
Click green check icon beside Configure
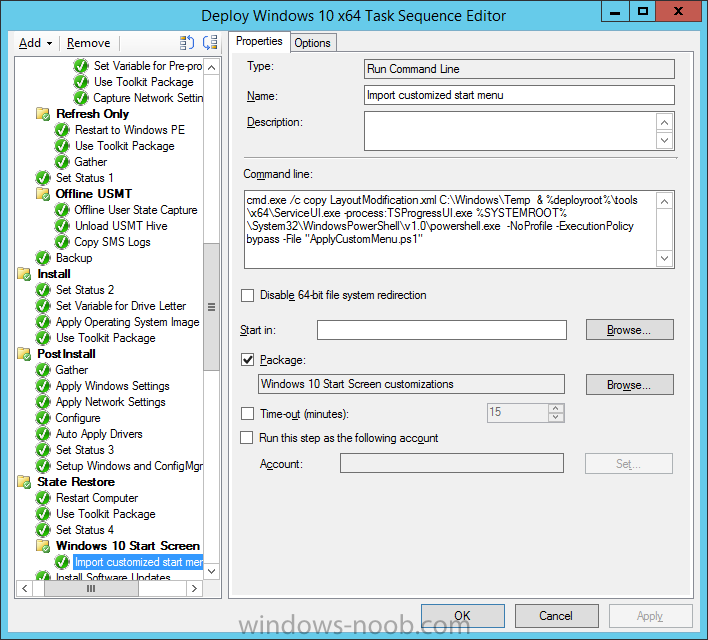[43, 418]
